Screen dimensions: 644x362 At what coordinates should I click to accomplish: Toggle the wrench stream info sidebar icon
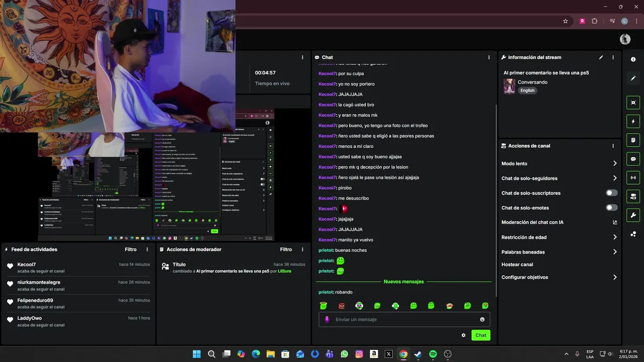[633, 215]
